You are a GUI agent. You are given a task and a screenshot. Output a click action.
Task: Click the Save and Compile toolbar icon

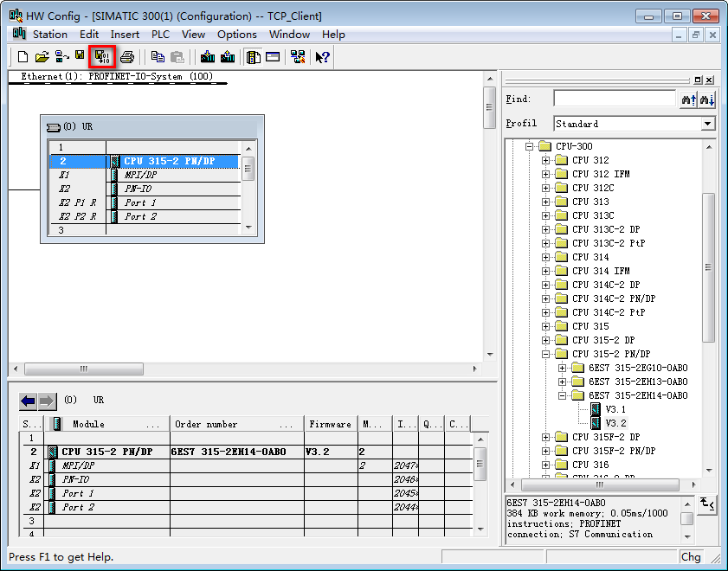pos(101,57)
